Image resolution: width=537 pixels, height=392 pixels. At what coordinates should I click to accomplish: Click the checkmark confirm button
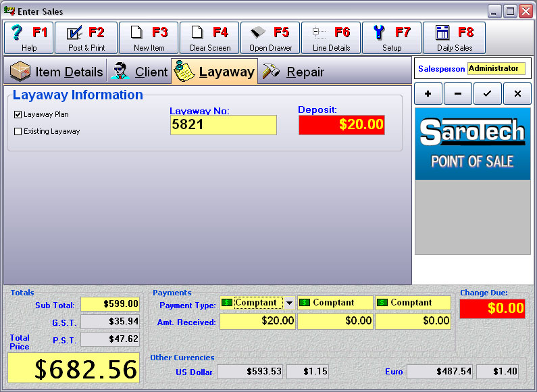click(x=487, y=94)
